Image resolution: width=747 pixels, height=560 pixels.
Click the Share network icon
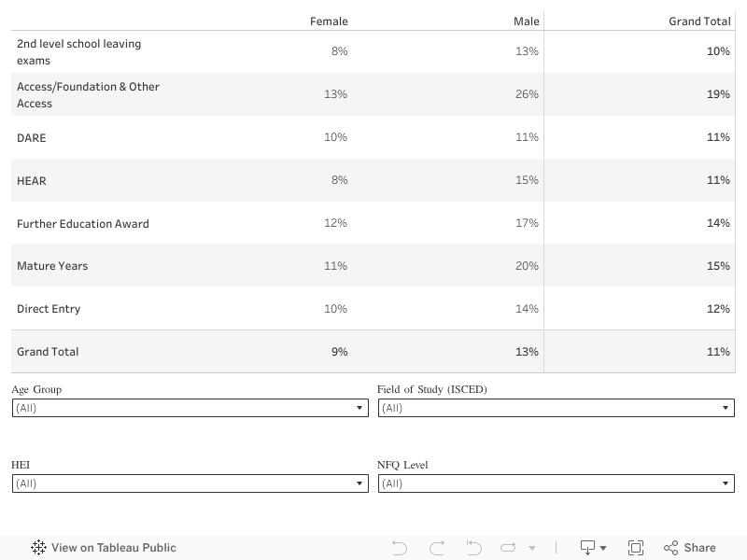(670, 548)
